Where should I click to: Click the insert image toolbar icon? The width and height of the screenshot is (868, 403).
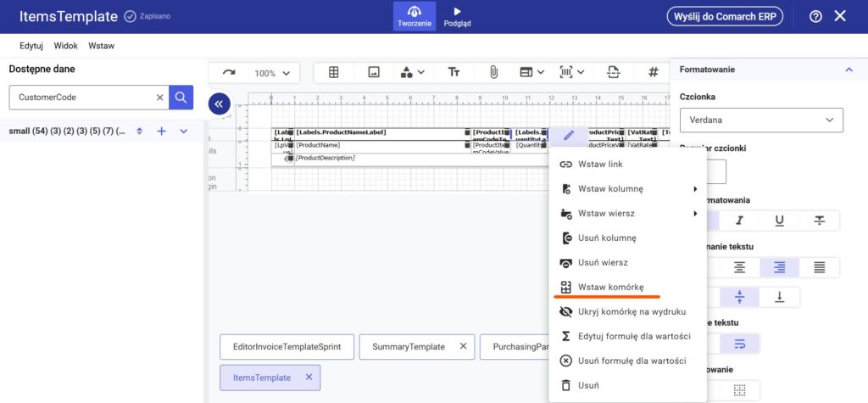tap(373, 73)
